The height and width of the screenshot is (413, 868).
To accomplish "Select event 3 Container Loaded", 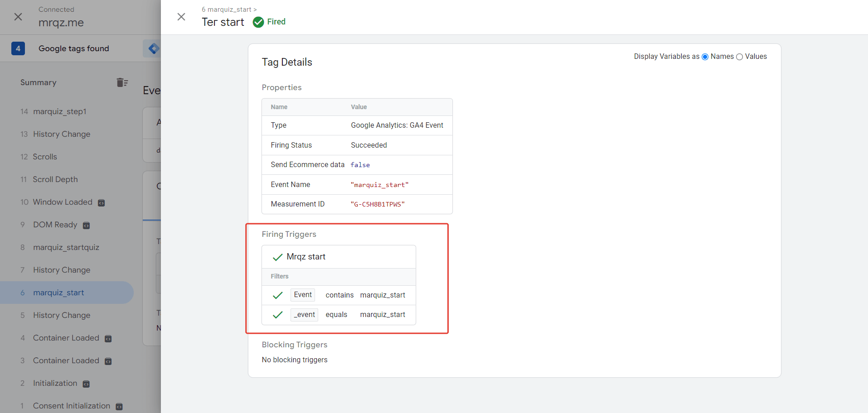I will click(x=67, y=360).
